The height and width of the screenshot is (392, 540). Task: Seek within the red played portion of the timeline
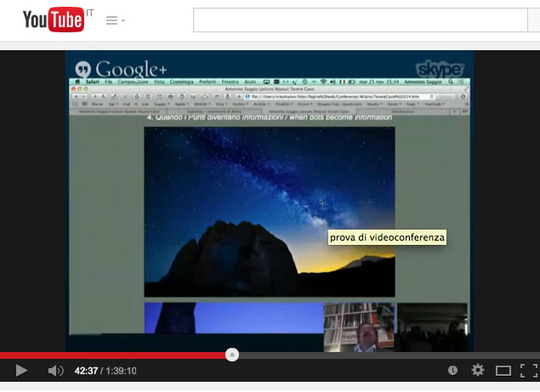pos(111,355)
